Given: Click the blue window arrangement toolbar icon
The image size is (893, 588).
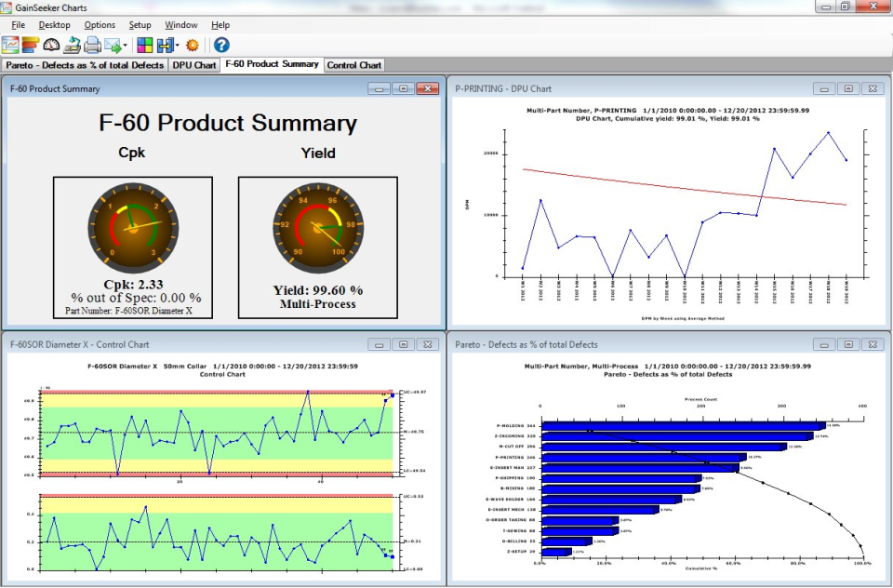Looking at the screenshot, I should tap(165, 45).
